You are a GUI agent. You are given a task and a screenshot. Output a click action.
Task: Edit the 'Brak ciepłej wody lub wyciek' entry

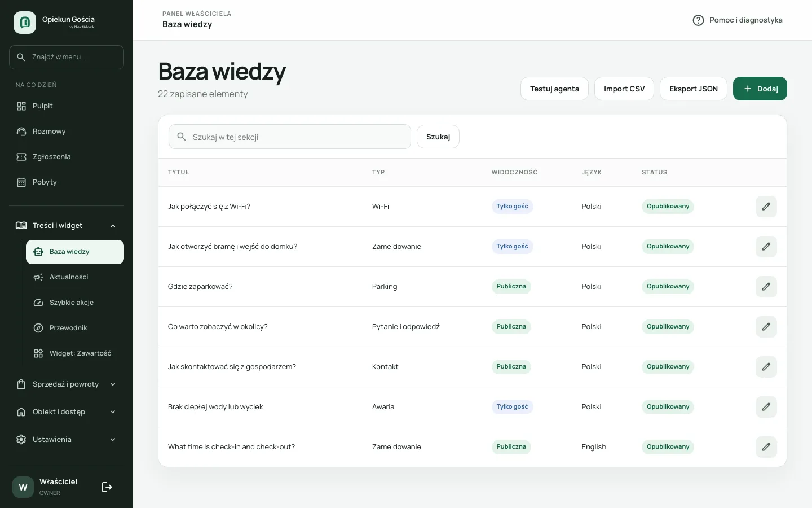766,407
